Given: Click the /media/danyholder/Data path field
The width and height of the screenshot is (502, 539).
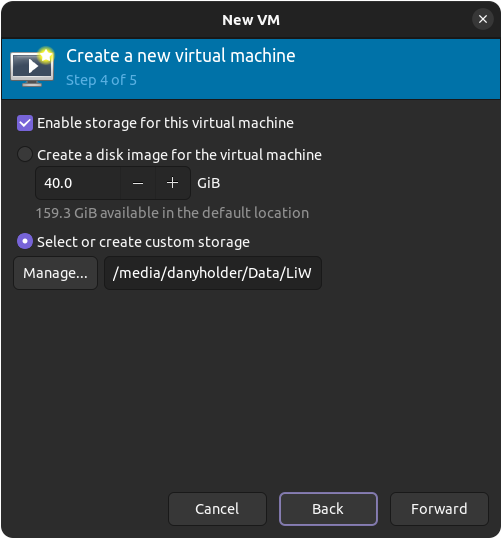Looking at the screenshot, I should pos(213,273).
